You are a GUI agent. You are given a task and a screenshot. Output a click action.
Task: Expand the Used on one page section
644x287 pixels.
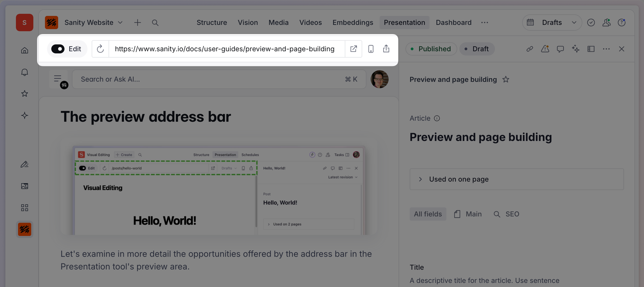click(517, 179)
